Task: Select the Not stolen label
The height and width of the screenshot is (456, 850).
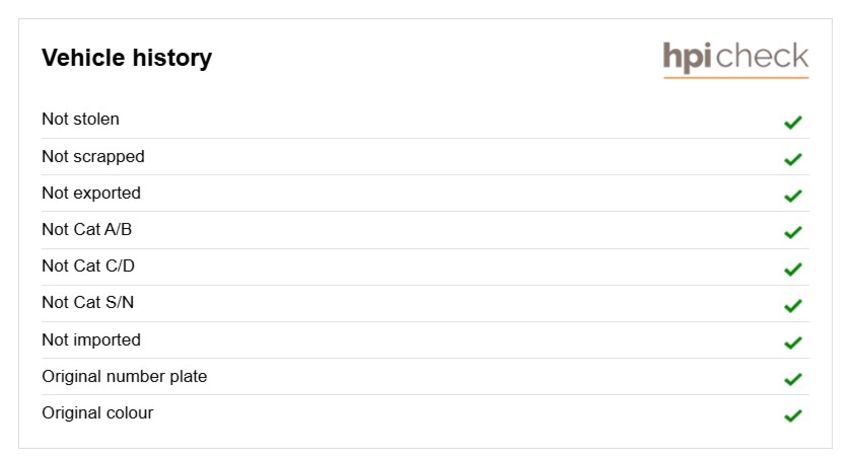Action: coord(81,119)
